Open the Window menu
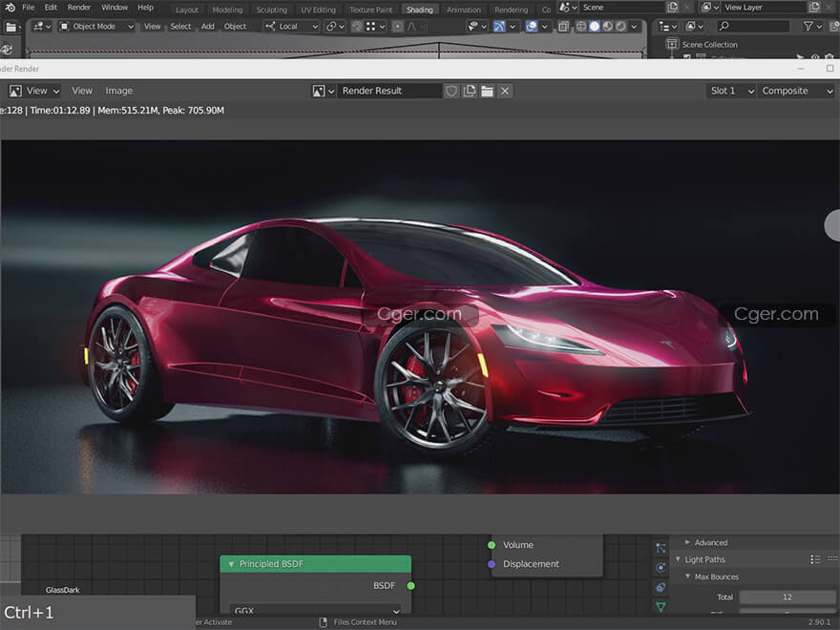 [x=115, y=8]
